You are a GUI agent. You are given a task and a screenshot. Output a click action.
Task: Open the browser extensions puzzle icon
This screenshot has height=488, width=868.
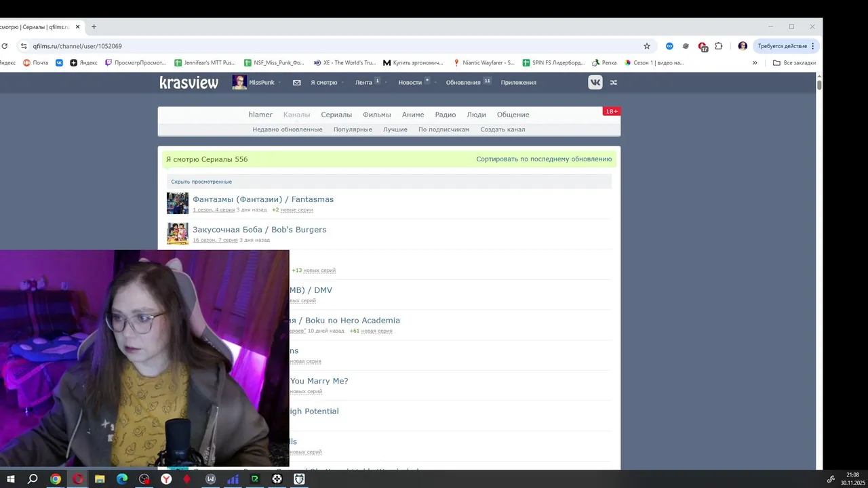click(x=719, y=46)
